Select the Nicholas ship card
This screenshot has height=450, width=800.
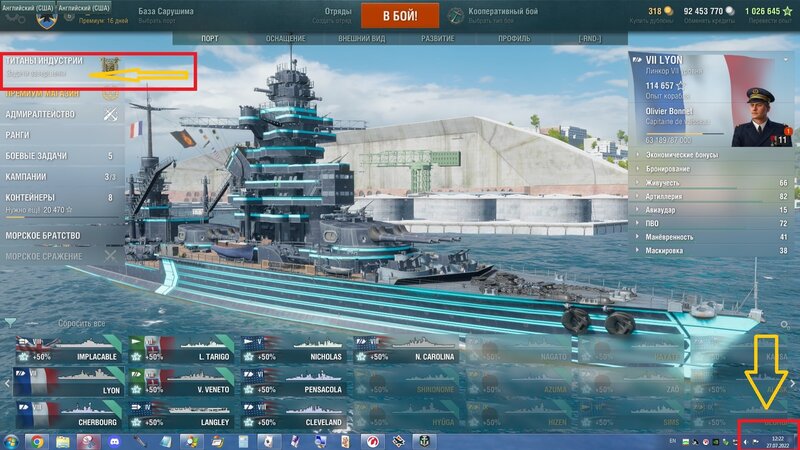click(293, 349)
